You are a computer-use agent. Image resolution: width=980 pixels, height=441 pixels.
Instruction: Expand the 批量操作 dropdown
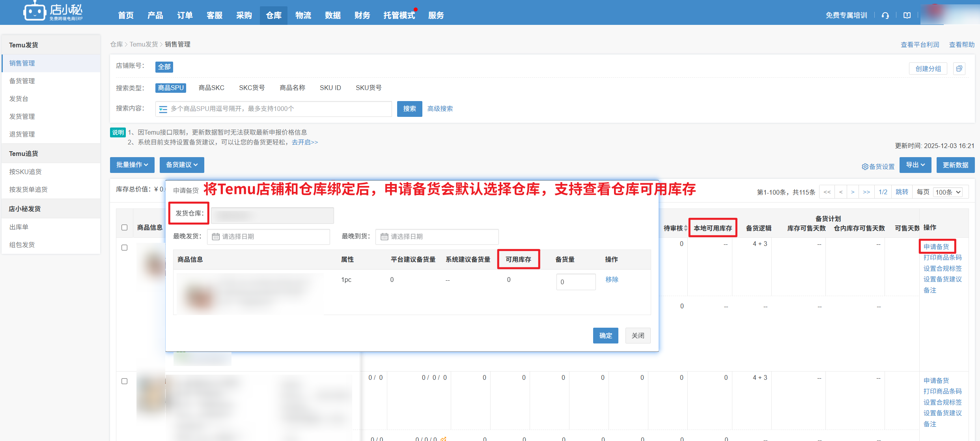point(132,165)
